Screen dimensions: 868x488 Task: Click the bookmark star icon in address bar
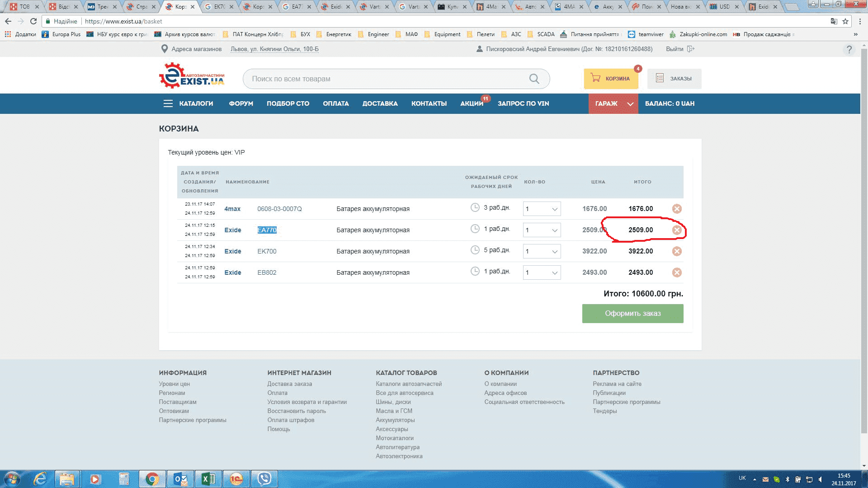(845, 21)
